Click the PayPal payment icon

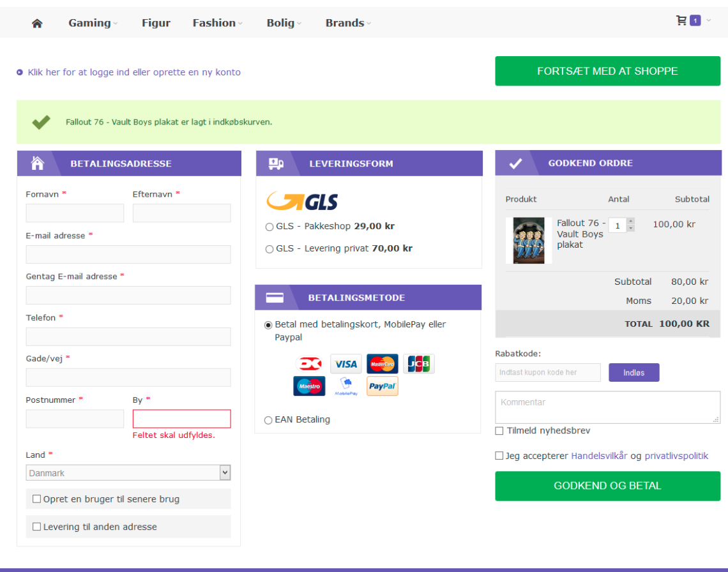pyautogui.click(x=382, y=386)
